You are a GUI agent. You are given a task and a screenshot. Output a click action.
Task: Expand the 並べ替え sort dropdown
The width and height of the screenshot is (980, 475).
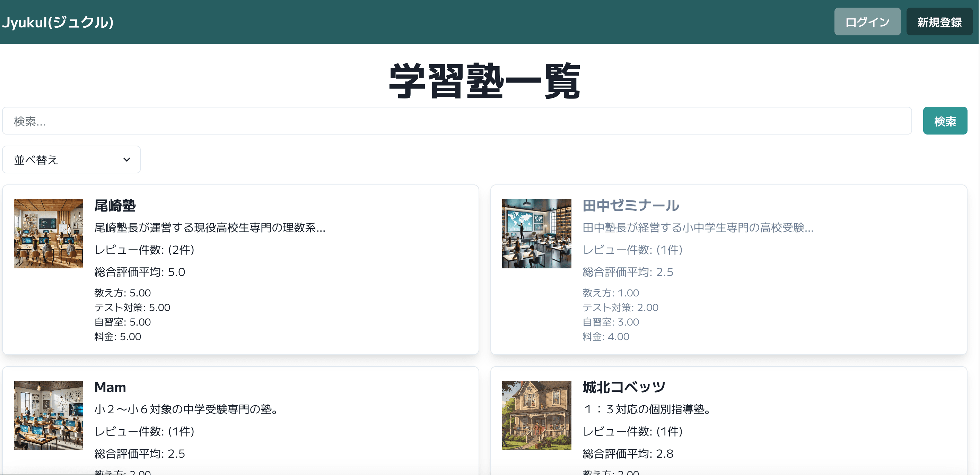click(71, 159)
